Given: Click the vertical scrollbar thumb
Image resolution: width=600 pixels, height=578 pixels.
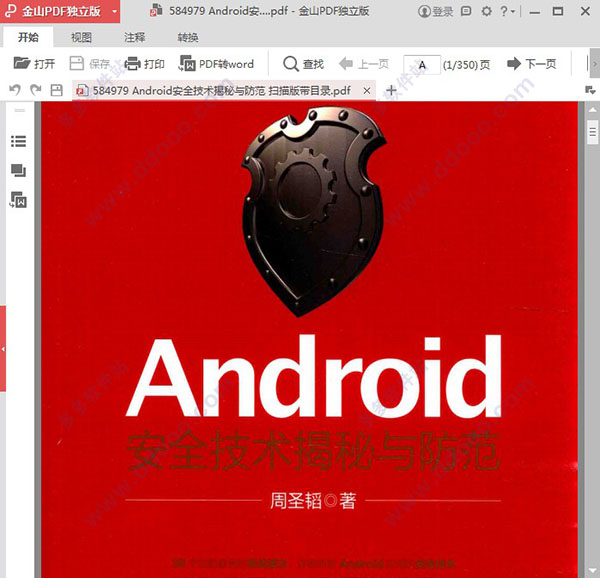Looking at the screenshot, I should pyautogui.click(x=592, y=132).
